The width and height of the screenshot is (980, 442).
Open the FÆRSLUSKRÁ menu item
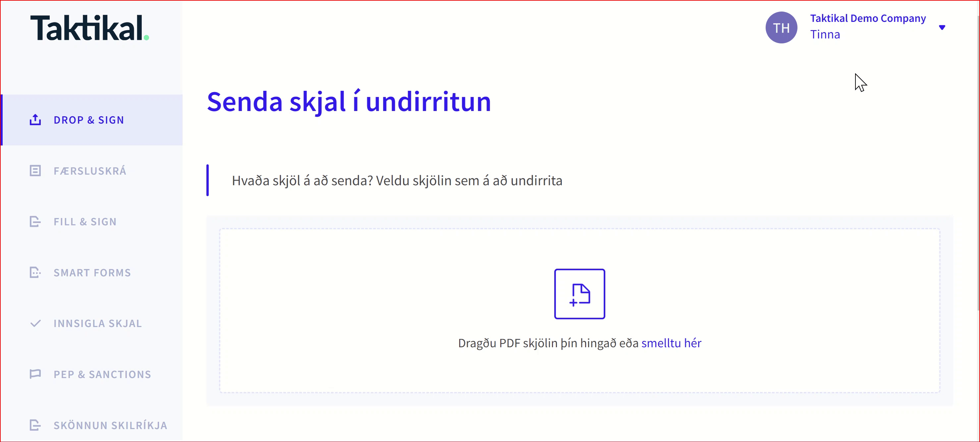(92, 171)
